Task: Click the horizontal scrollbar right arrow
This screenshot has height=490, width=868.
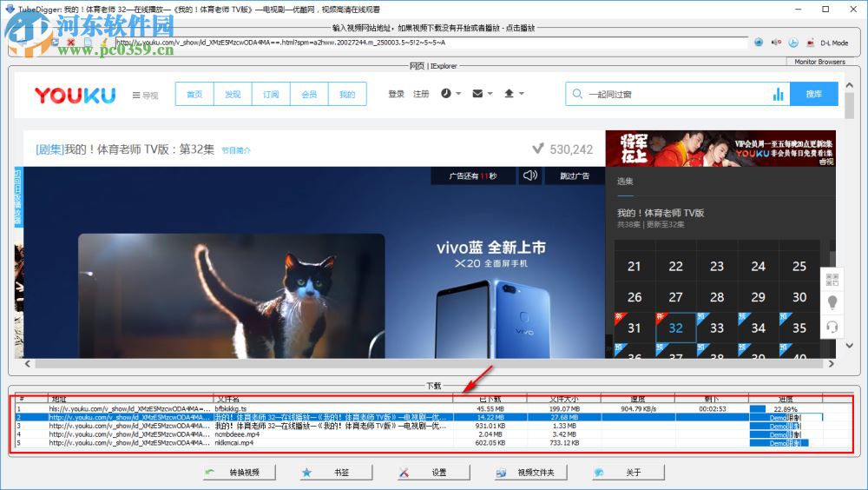Action: [831, 364]
